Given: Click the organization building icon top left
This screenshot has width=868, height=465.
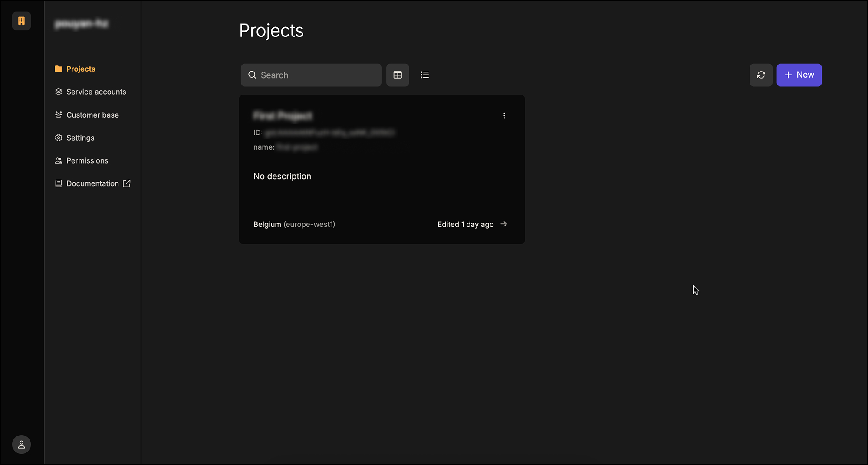Looking at the screenshot, I should coord(21,21).
